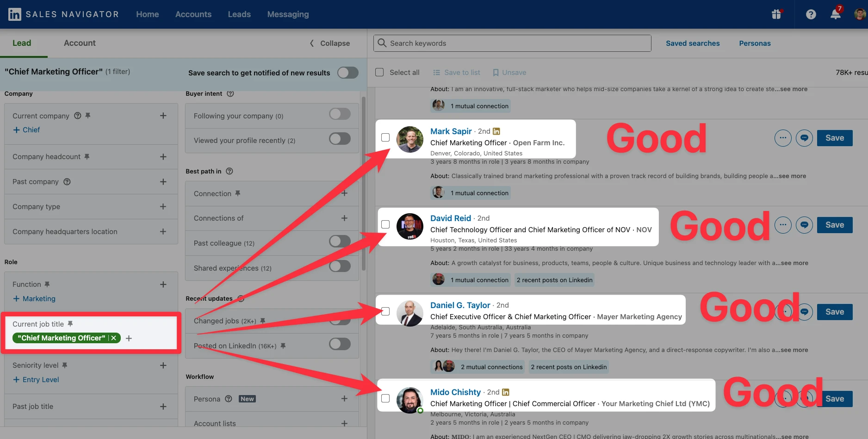
Task: Expand the Past company filter
Action: pos(163,182)
